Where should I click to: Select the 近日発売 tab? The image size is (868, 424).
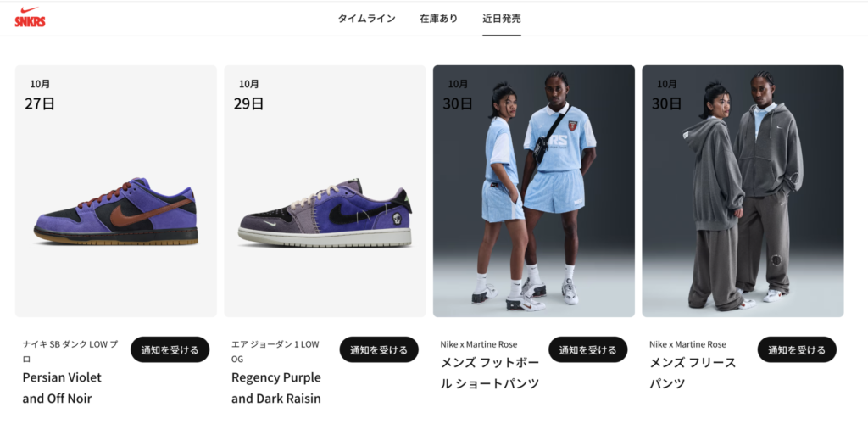502,19
